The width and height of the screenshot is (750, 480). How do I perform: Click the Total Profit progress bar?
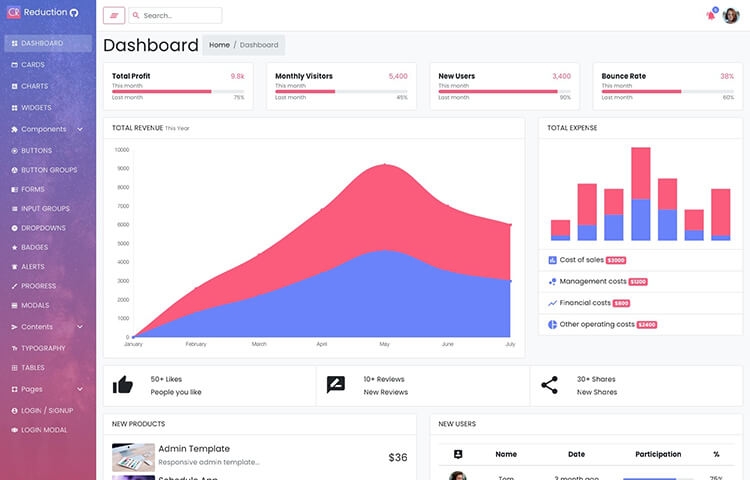click(x=178, y=91)
